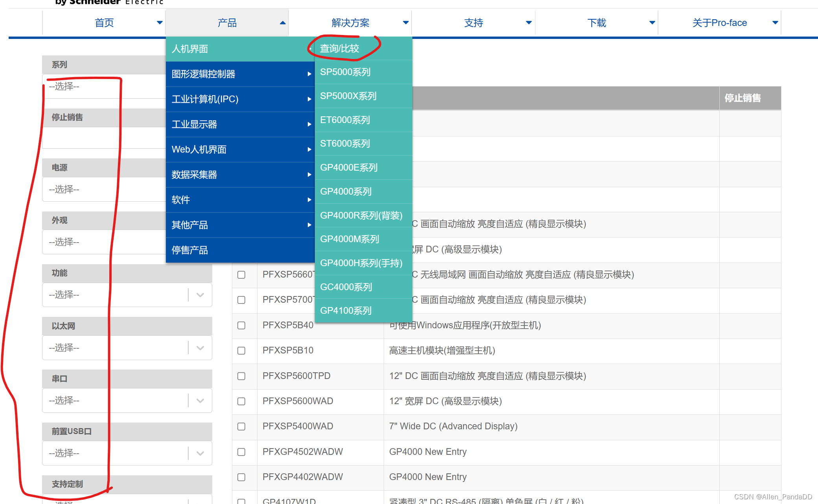Choose 查询/比较 submenu item
This screenshot has height=504, width=818.
363,48
